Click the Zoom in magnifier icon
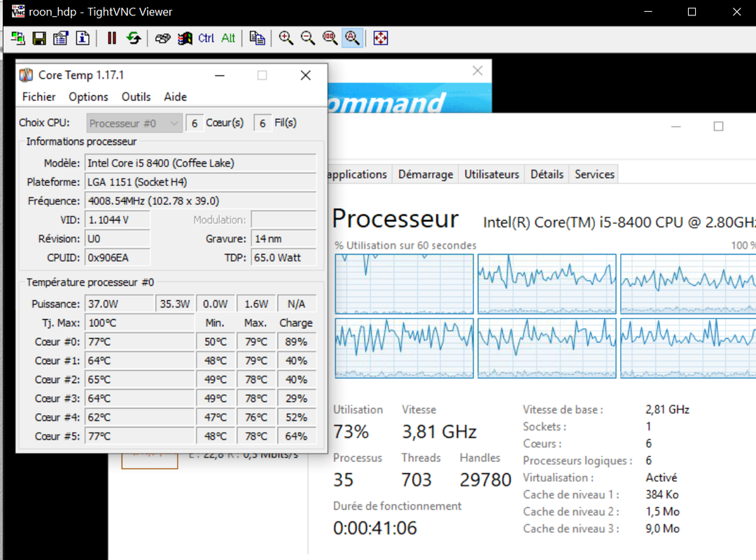The height and width of the screenshot is (560, 756). click(x=286, y=38)
